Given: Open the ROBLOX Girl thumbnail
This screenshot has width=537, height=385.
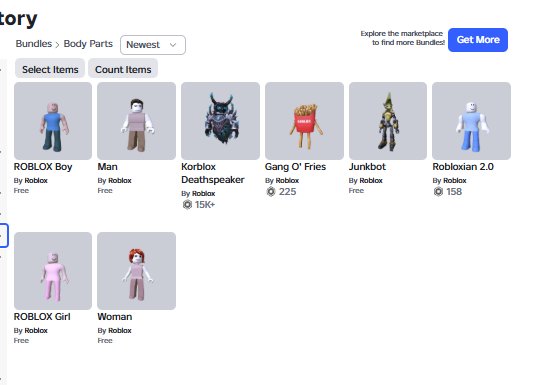Looking at the screenshot, I should click(53, 271).
